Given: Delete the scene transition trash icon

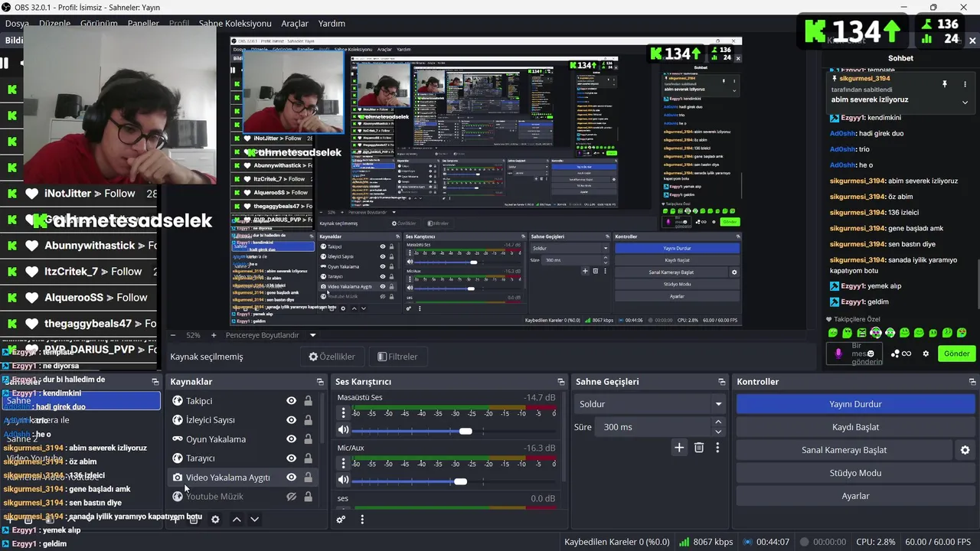Looking at the screenshot, I should coord(699,448).
